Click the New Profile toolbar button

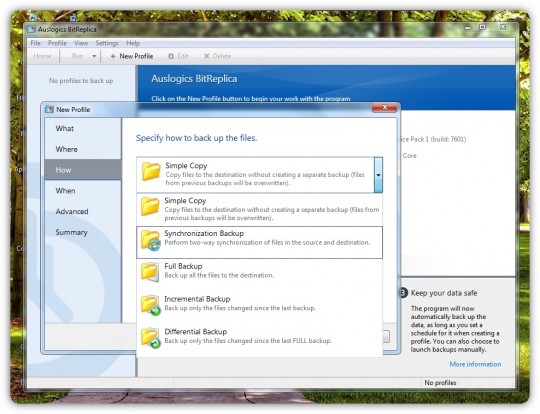coord(132,56)
